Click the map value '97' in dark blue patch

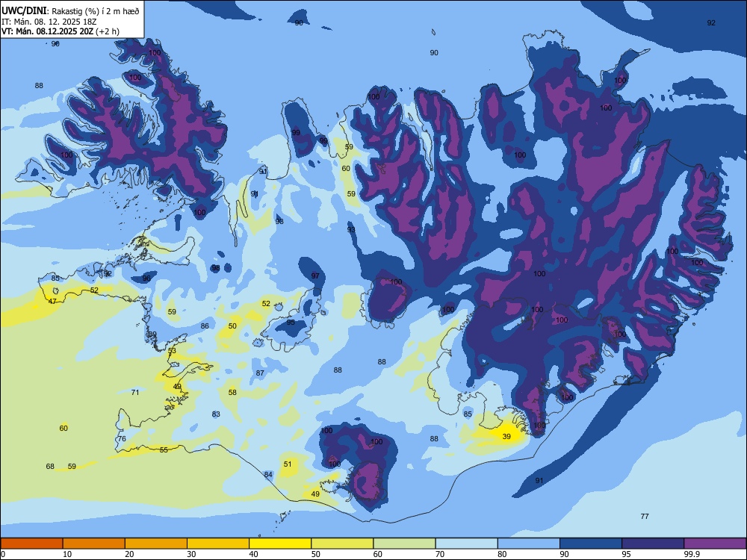pos(315,276)
